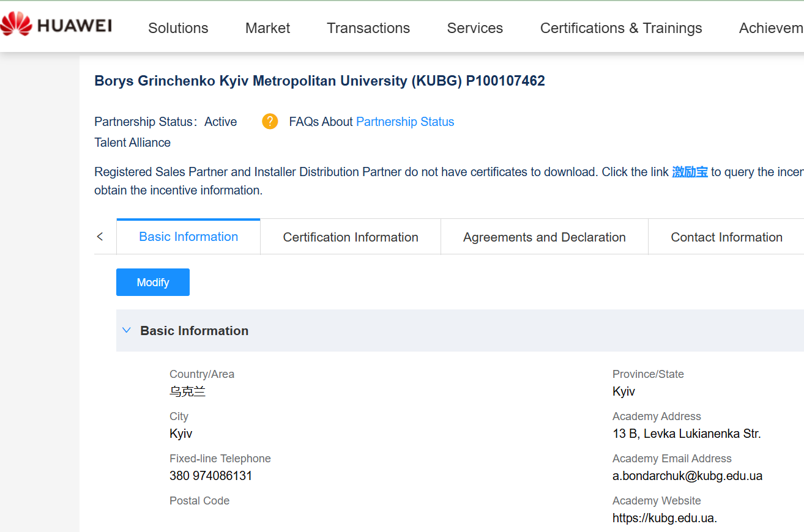Click the orange question mark help icon

pyautogui.click(x=270, y=122)
